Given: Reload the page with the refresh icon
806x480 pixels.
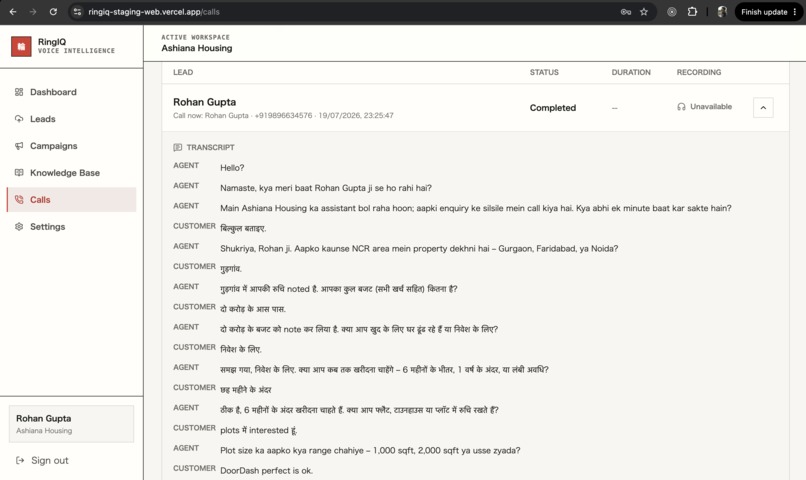Looking at the screenshot, I should click(53, 12).
